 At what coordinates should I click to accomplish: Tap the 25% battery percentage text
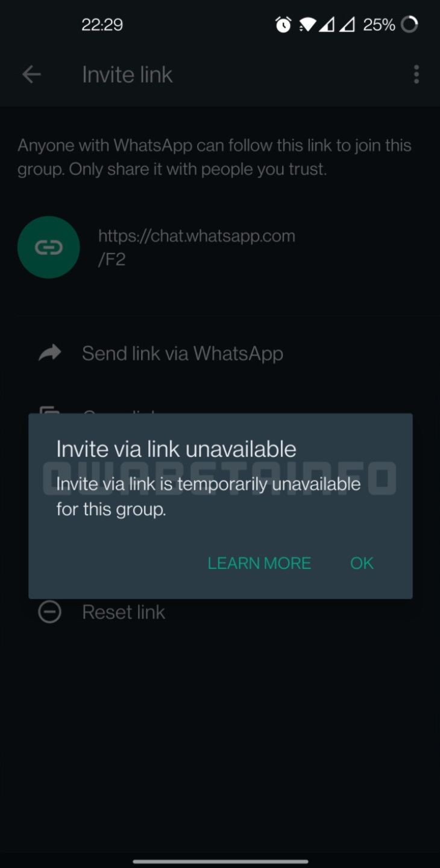click(379, 25)
